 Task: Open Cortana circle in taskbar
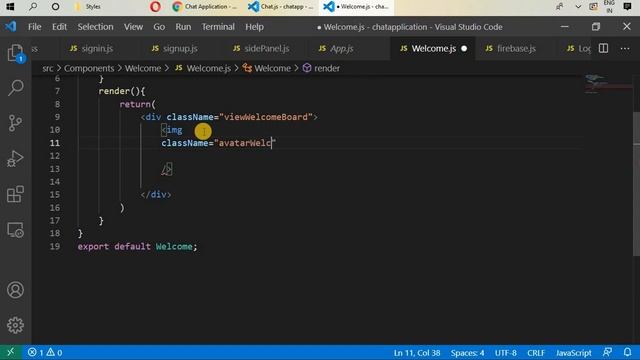tap(55, 7)
